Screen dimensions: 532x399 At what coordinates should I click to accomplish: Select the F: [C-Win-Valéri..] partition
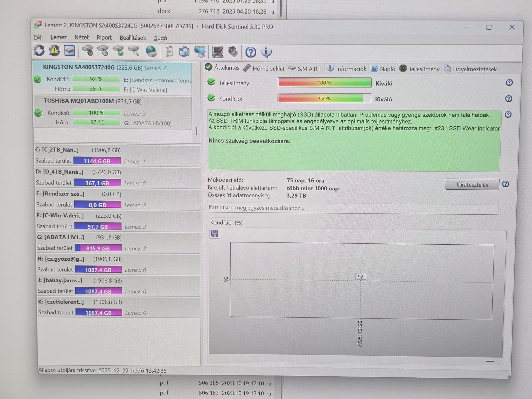pos(118,221)
